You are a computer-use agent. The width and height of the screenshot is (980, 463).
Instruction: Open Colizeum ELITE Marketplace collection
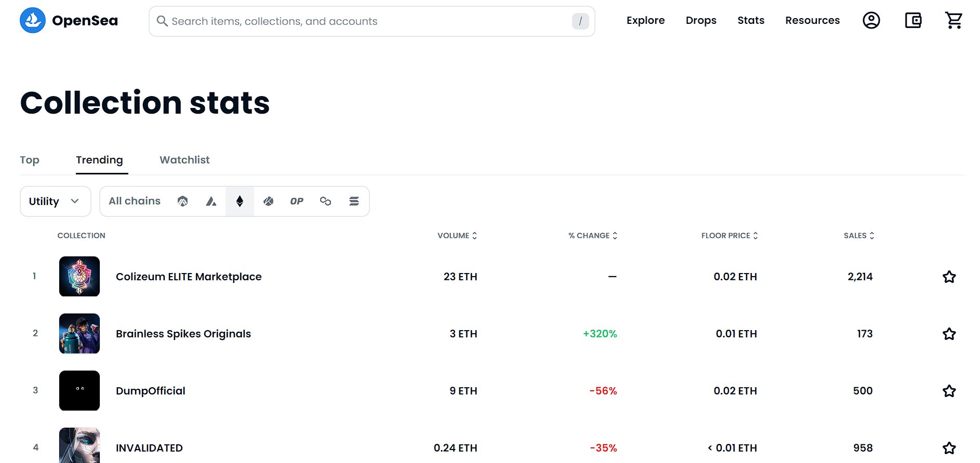(189, 277)
